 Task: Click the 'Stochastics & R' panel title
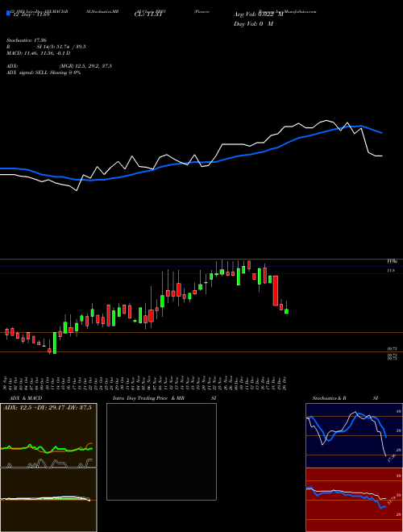click(x=329, y=398)
